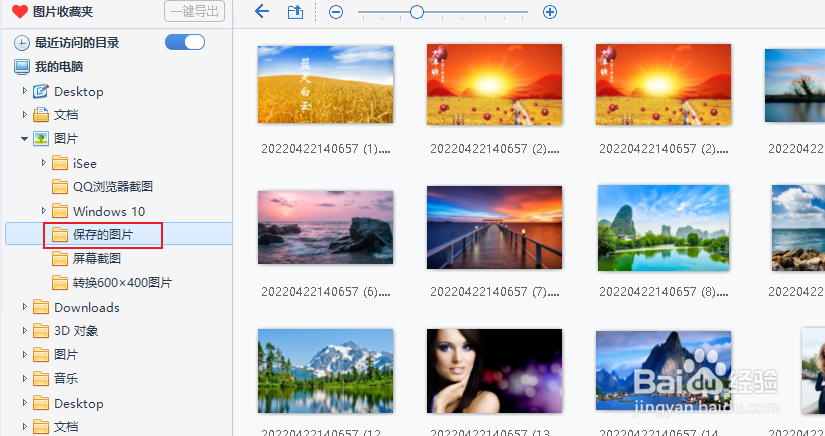
Task: Expand the 音乐 folder node
Action: (x=24, y=378)
